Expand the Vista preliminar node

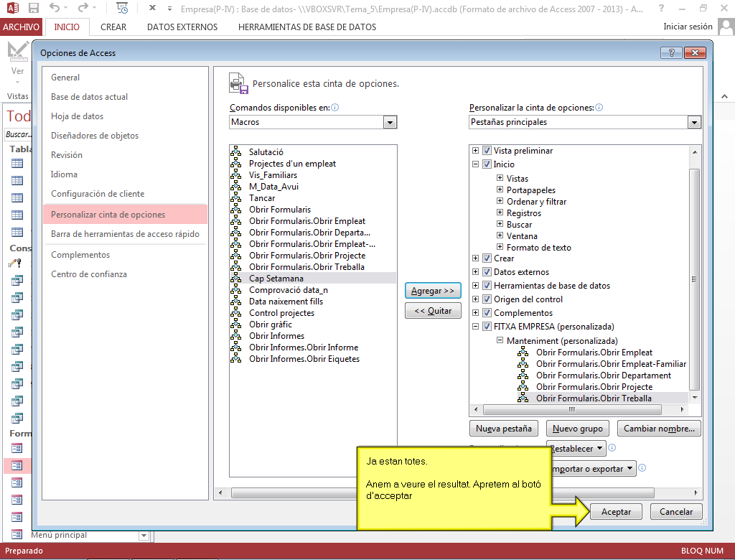click(x=475, y=151)
